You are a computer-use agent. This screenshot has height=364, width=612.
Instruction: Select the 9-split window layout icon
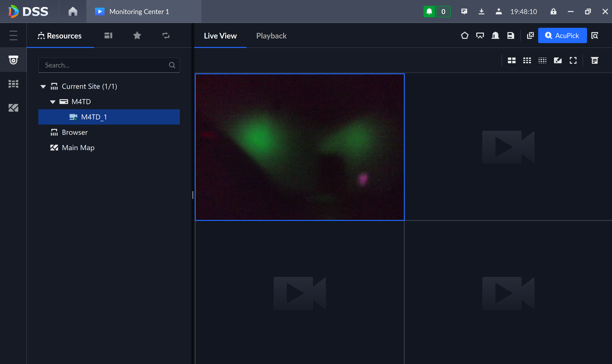point(527,60)
